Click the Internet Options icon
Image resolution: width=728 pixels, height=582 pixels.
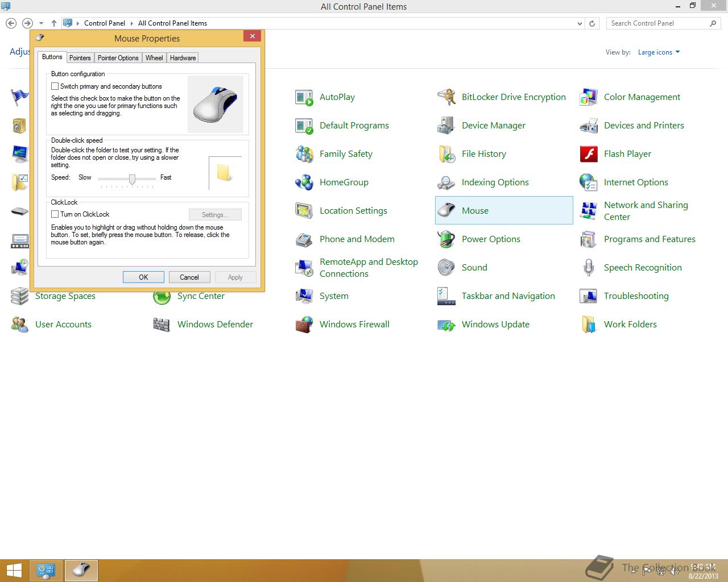pos(589,182)
